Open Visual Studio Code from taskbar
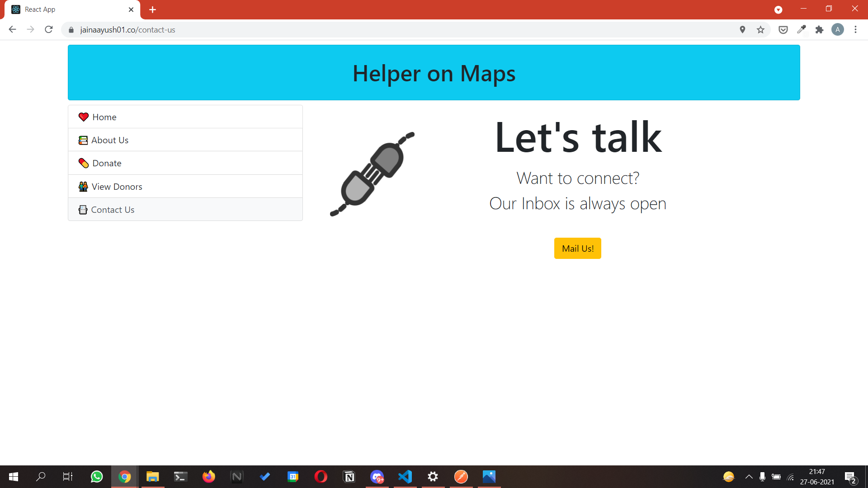This screenshot has height=488, width=868. tap(405, 477)
